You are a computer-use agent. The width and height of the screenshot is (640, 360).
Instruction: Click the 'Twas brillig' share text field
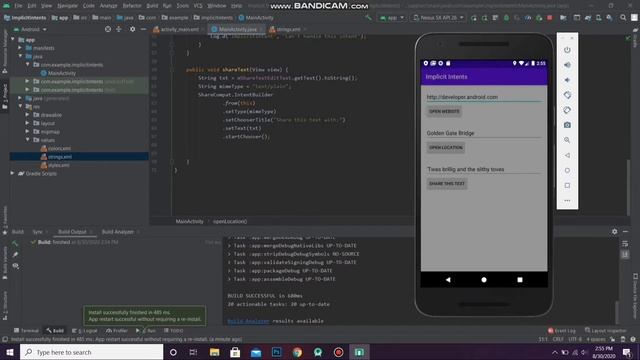coord(484,169)
